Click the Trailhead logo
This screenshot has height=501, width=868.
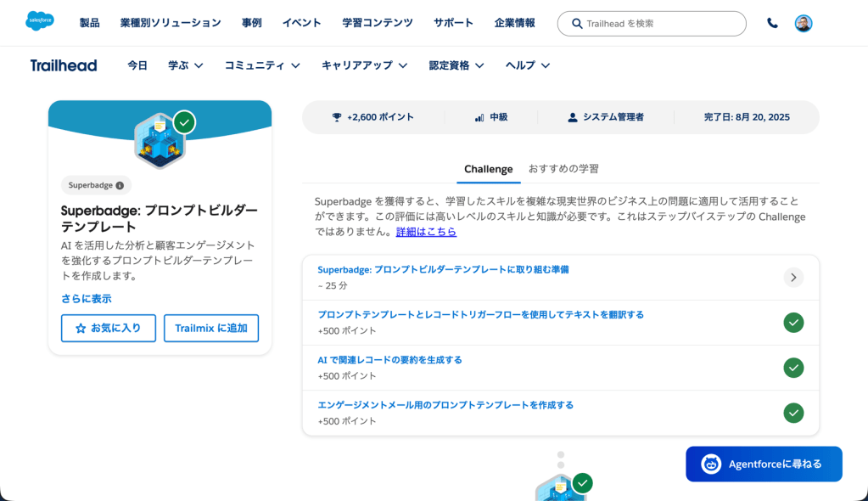64,65
